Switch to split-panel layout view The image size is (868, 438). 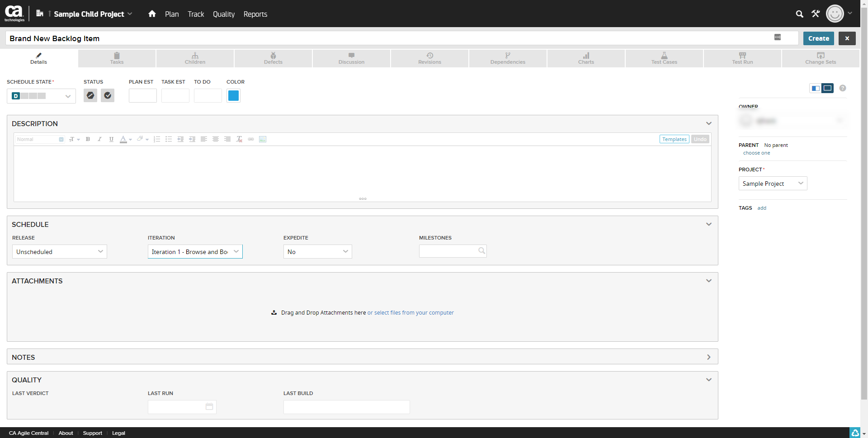point(815,88)
